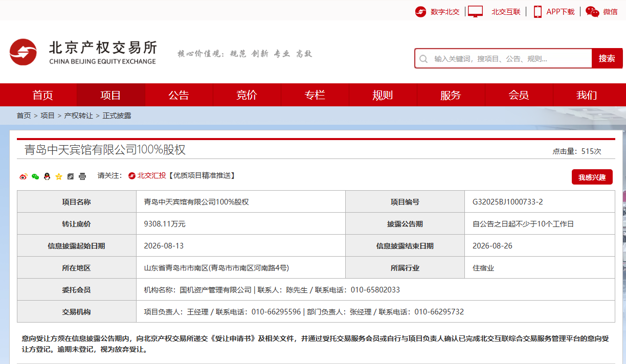Print the page with printer icon

82,176
